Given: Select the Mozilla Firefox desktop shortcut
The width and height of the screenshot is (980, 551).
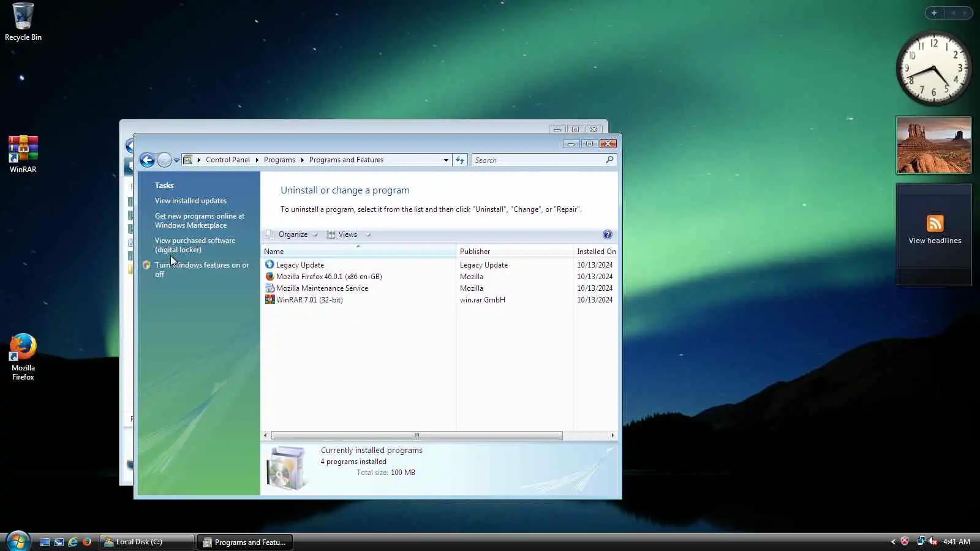Looking at the screenshot, I should coord(23,357).
